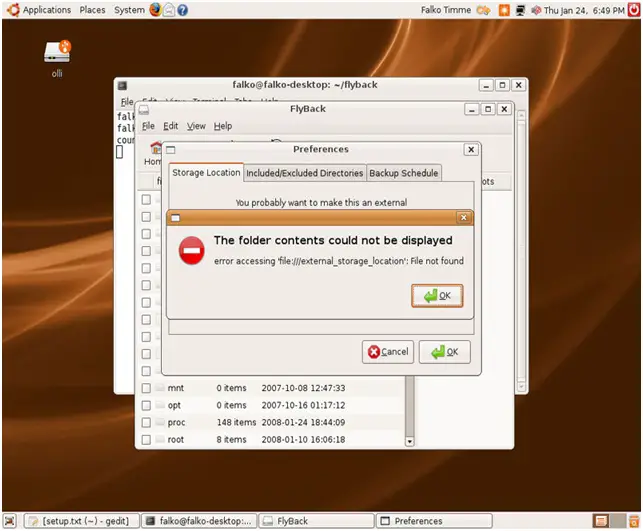Image resolution: width=643 pixels, height=531 pixels.
Task: Click Cancel in the Preferences dialog
Action: 388,352
